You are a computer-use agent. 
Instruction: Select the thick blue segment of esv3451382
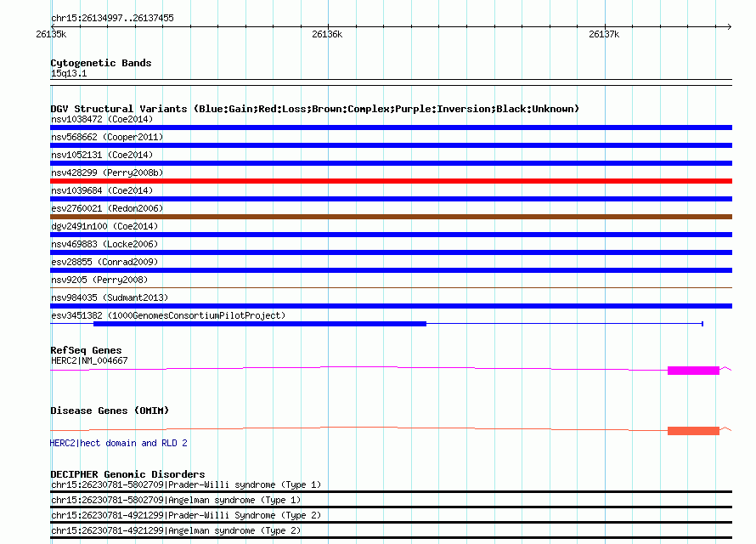pos(259,324)
